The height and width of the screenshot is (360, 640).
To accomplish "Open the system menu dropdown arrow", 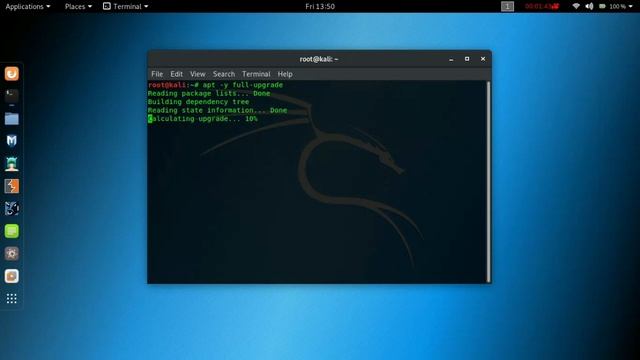I will tap(630, 7).
